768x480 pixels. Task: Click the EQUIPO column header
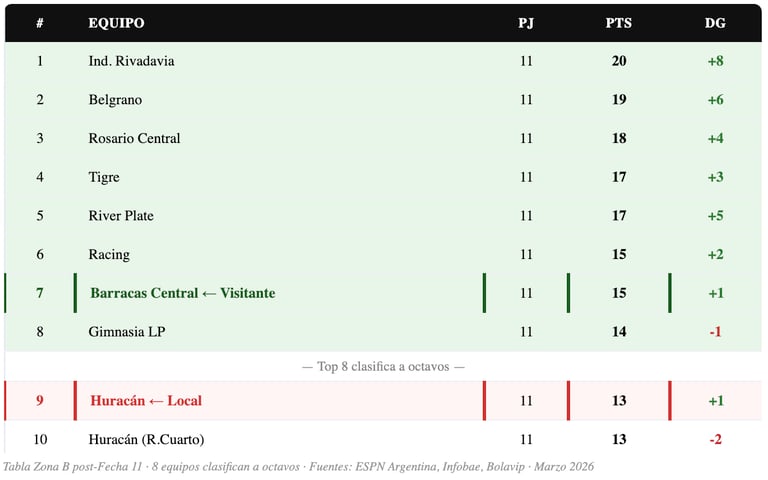(x=116, y=23)
